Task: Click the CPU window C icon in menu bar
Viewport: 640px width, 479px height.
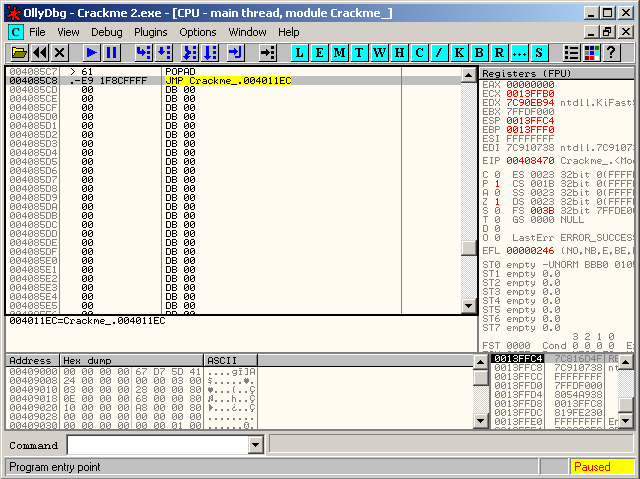Action: pos(16,32)
